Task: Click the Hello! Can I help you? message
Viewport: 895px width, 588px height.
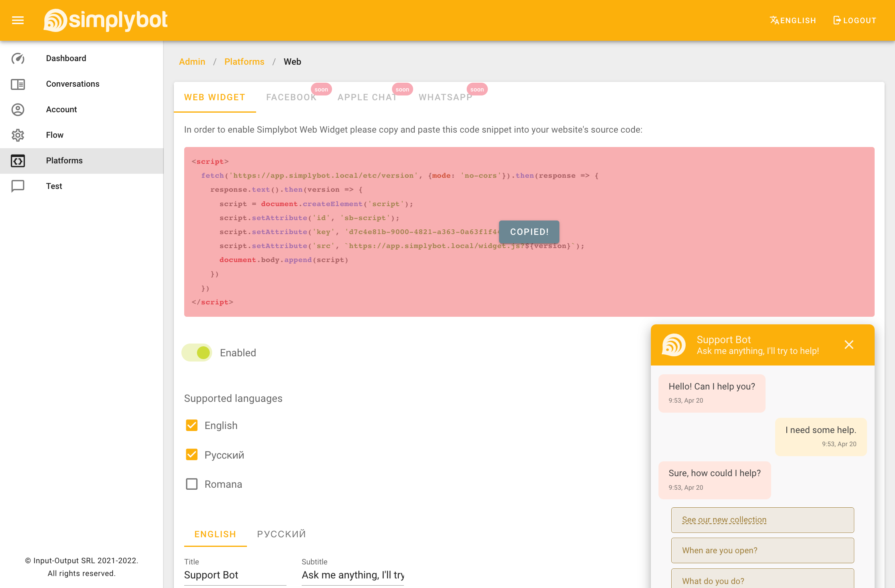Action: pyautogui.click(x=712, y=393)
